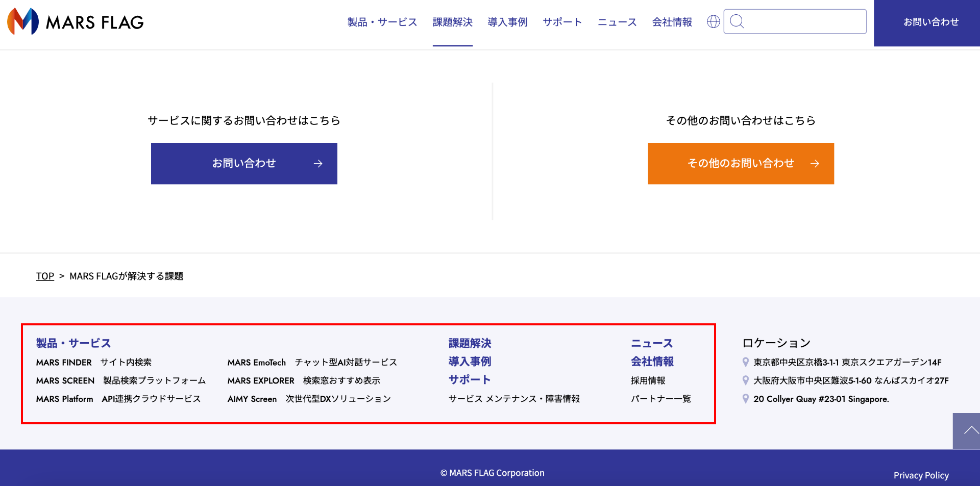The height and width of the screenshot is (486, 980).
Task: Open サービス メンテナンス・障害情報 link
Action: (514, 399)
